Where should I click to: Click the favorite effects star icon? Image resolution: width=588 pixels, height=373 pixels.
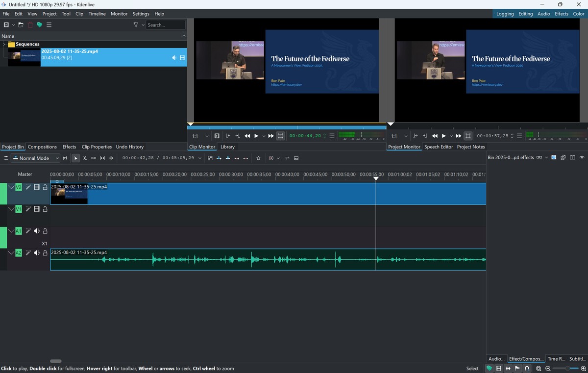pyautogui.click(x=258, y=158)
